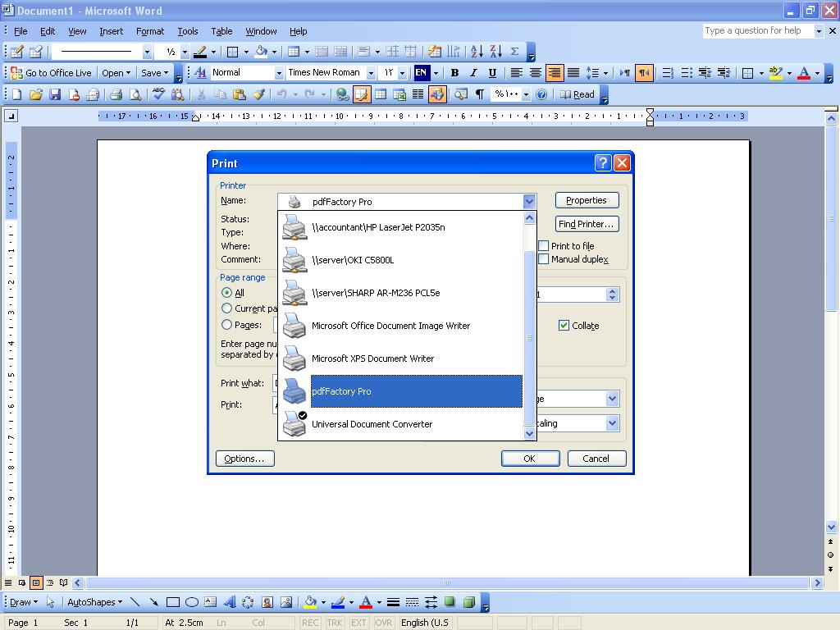Click the Text Box drawing icon
840x630 pixels.
pos(211,602)
